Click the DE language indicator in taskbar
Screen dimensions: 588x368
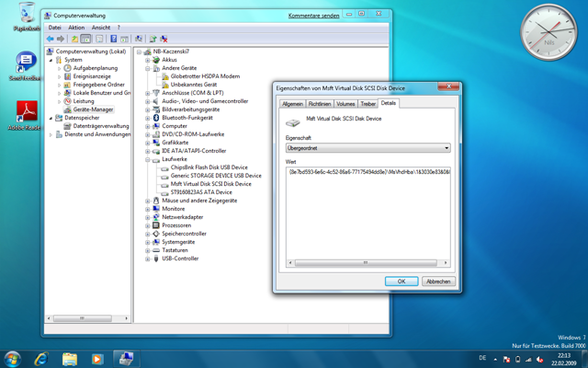click(482, 358)
